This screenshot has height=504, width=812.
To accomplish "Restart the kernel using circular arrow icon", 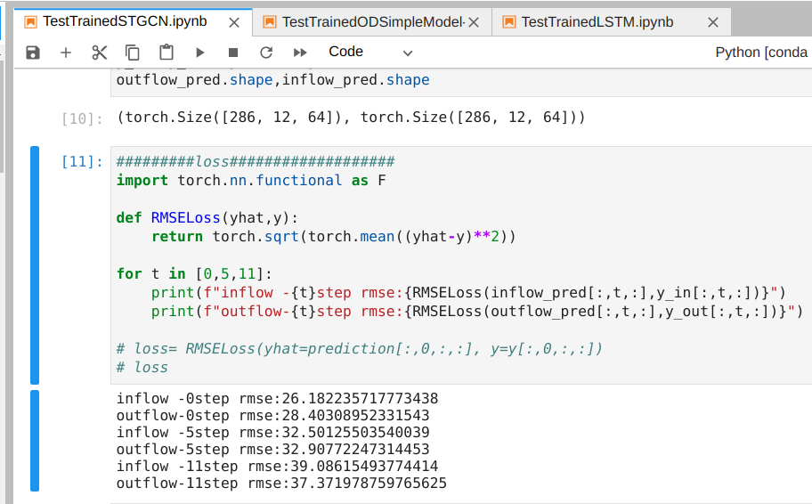I will click(x=266, y=53).
